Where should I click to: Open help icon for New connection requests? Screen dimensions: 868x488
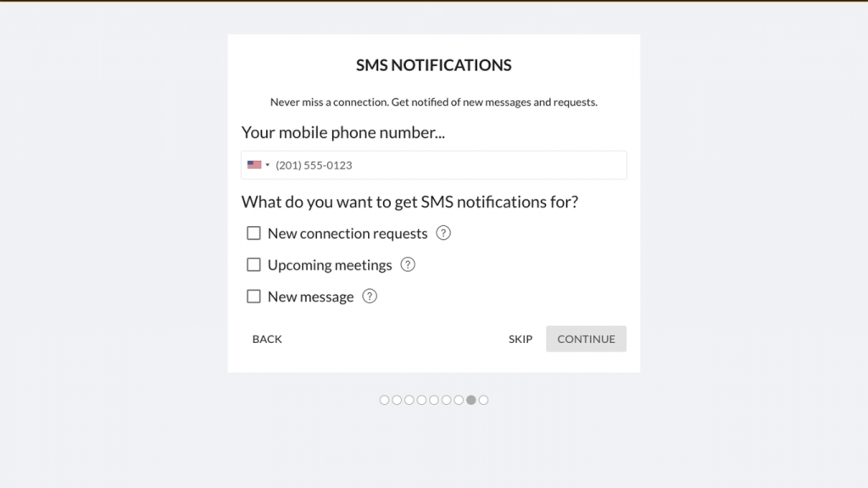coord(442,233)
